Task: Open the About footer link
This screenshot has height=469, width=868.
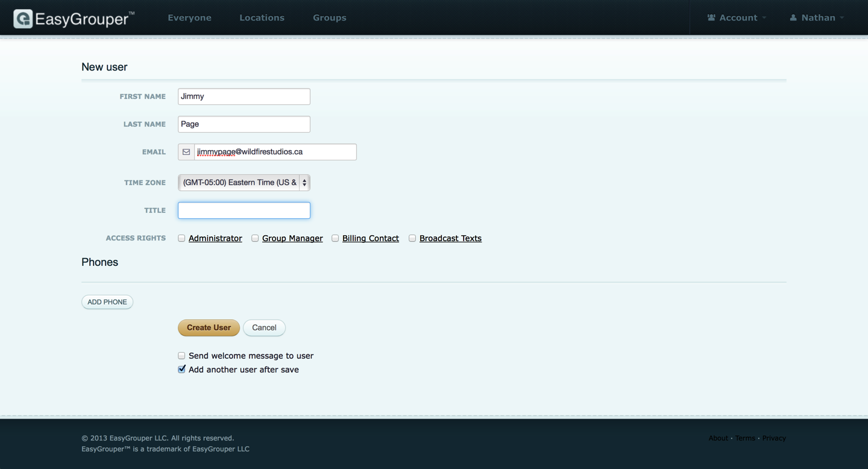Action: (718, 438)
